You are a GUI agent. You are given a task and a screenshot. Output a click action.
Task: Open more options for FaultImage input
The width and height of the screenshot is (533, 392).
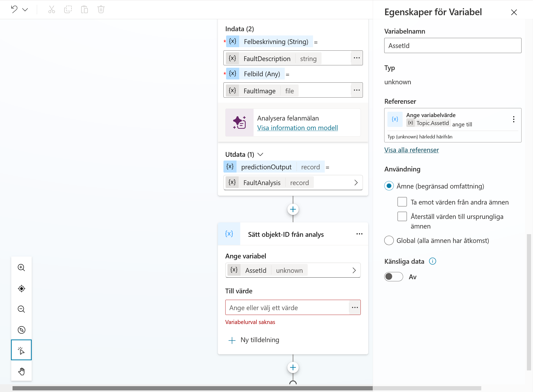point(357,90)
